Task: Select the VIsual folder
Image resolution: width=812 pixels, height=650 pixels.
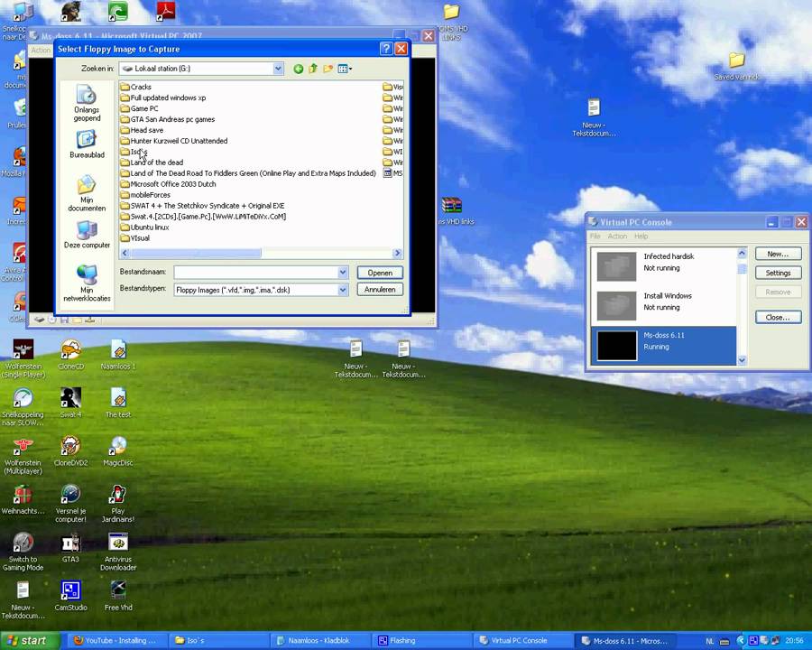Action: pyautogui.click(x=135, y=238)
